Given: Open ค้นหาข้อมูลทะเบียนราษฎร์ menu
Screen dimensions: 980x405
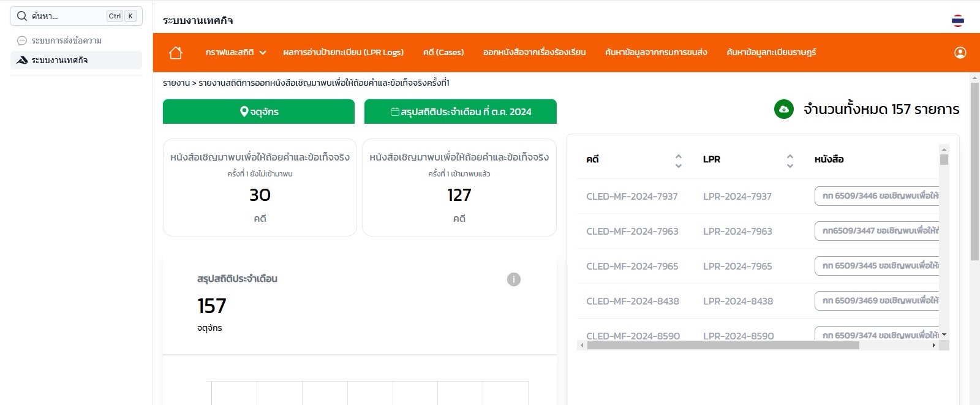Looking at the screenshot, I should (771, 52).
